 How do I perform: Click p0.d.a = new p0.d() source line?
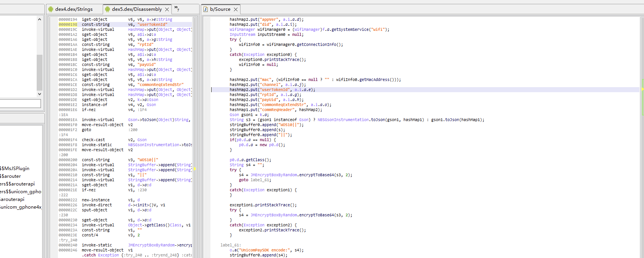tap(262, 145)
